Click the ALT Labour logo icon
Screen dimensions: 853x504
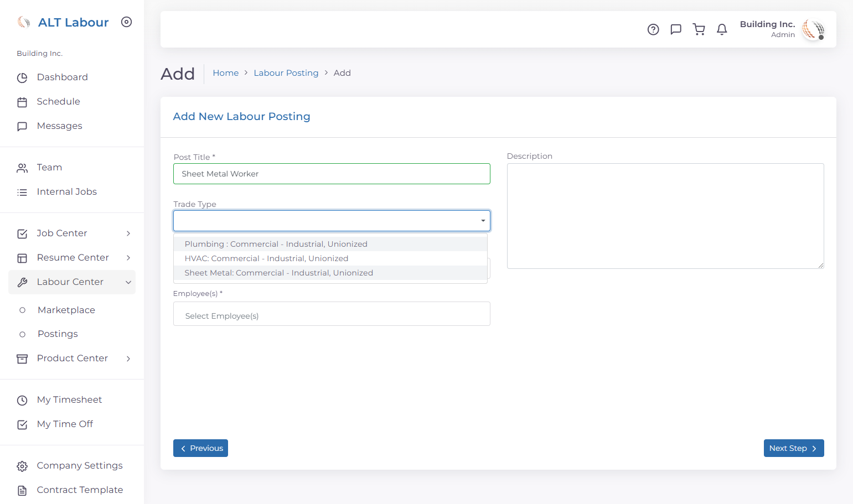point(24,22)
